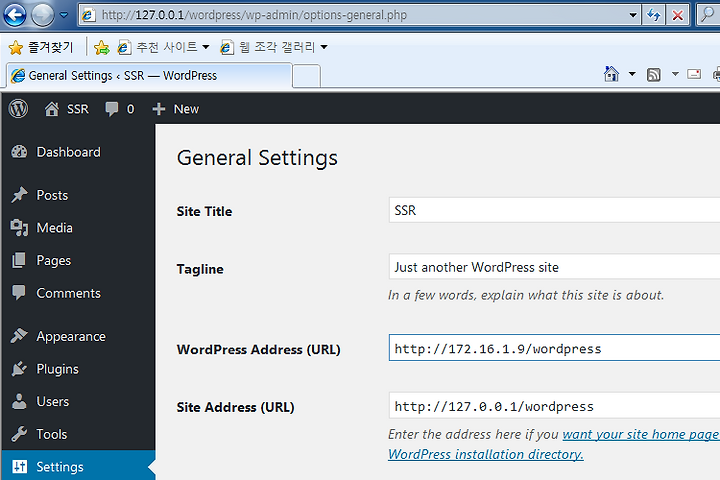Open the 웹 조각 갤러리 dropdown
The width and height of the screenshot is (720, 480).
click(274, 47)
